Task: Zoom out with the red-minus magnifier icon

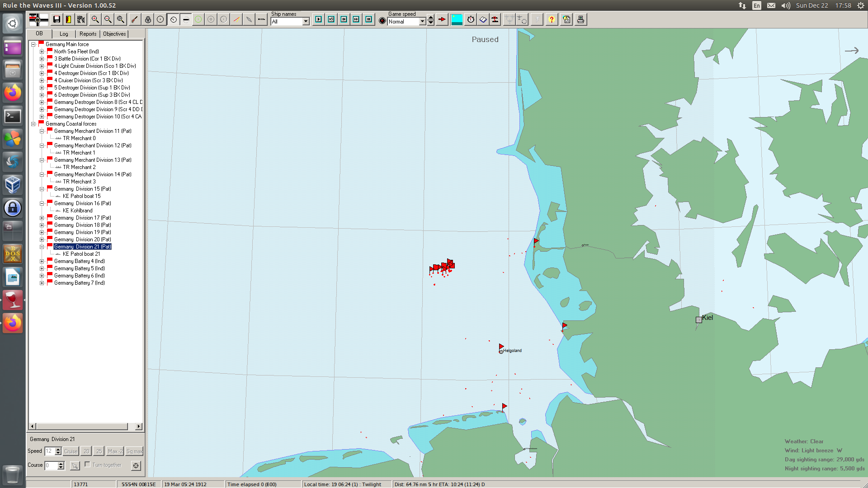Action: (x=108, y=19)
